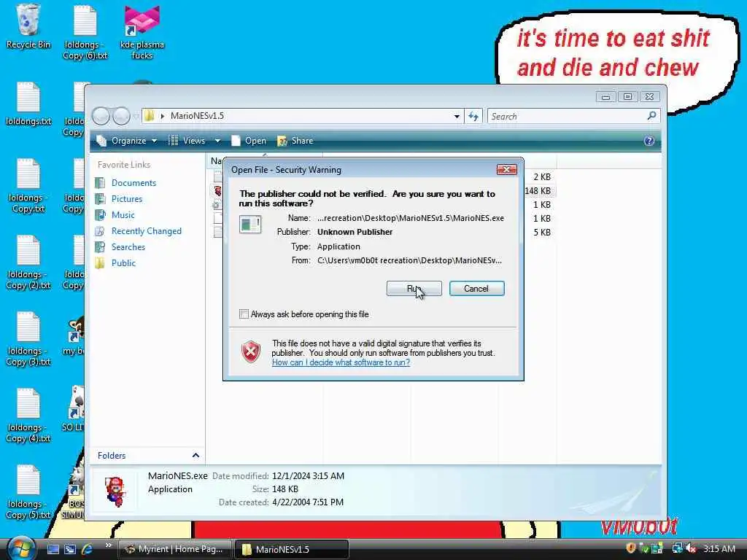Select 'kde plasma fucks' desktop shortcut

142,32
